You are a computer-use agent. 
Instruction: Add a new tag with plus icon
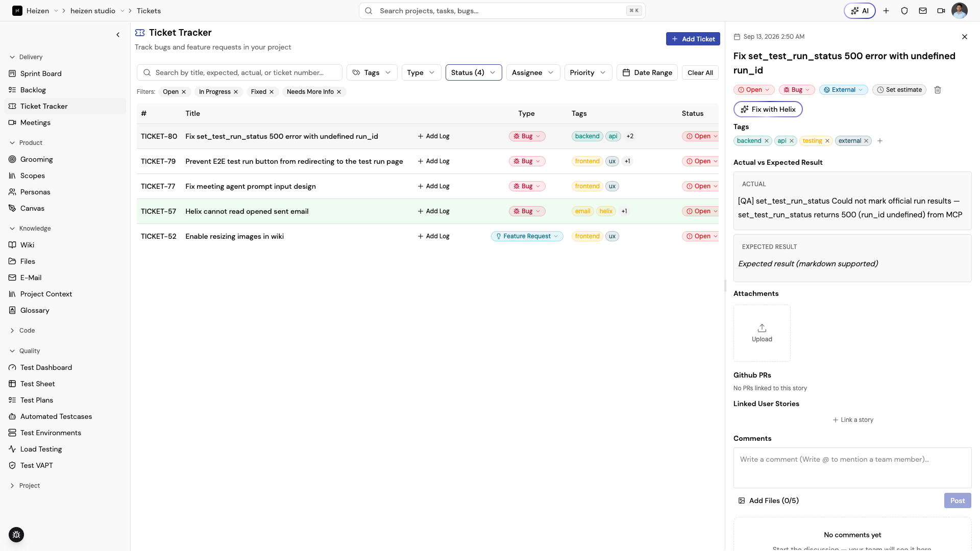pos(880,141)
